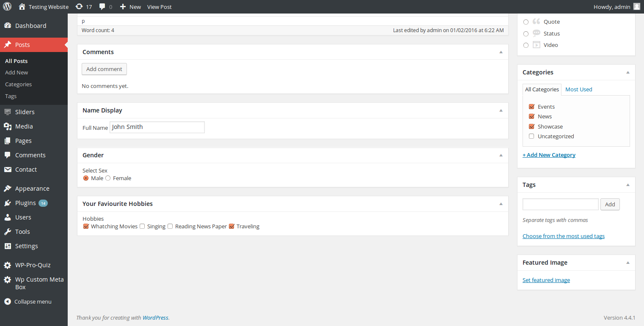The width and height of the screenshot is (644, 326).
Task: Click the Pages sidebar icon
Action: tap(8, 140)
